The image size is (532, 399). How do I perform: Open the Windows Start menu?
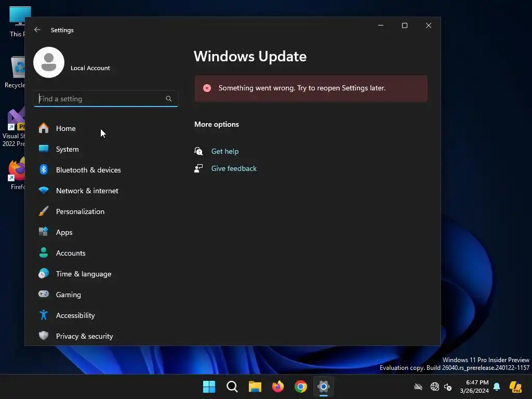(209, 387)
